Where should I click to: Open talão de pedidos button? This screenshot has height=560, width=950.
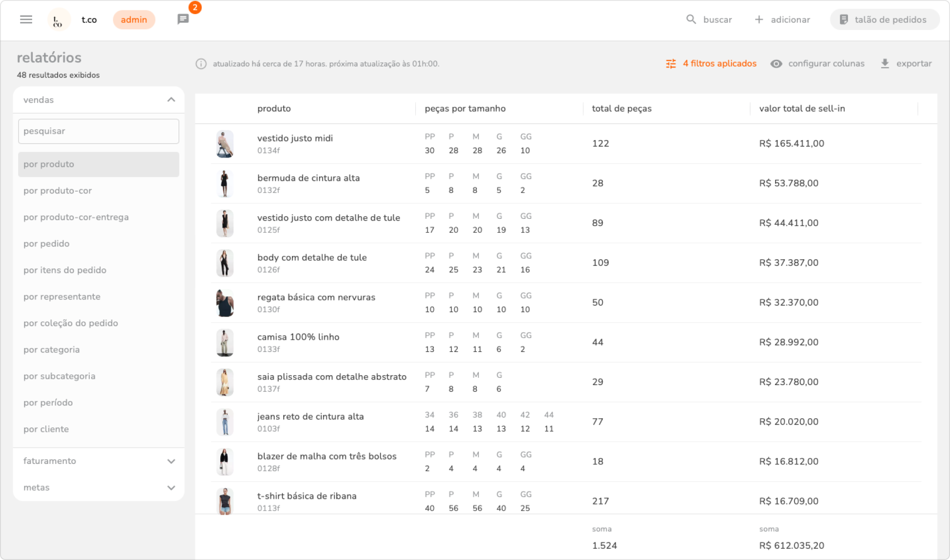[884, 19]
